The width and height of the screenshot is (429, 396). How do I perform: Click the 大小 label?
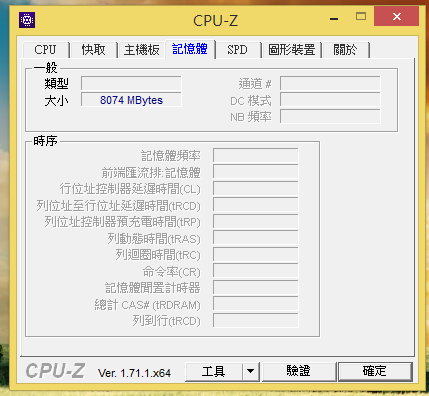tap(57, 100)
